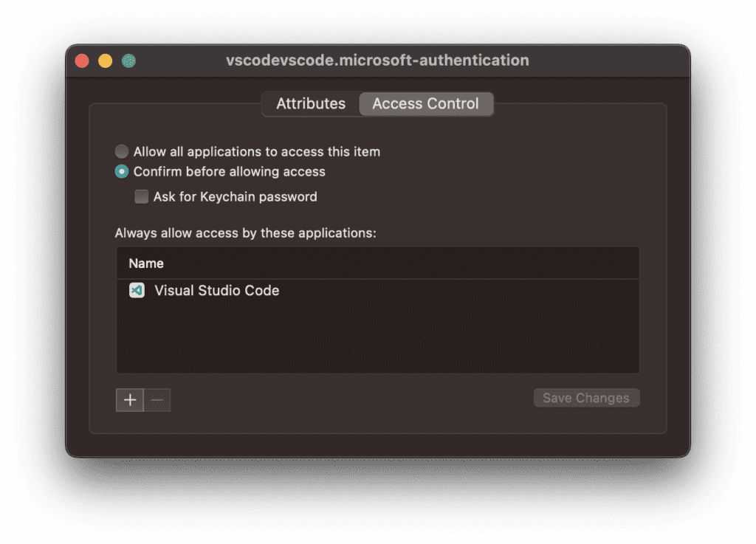Minimize window using the yellow button
The image size is (756, 544).
pos(105,61)
